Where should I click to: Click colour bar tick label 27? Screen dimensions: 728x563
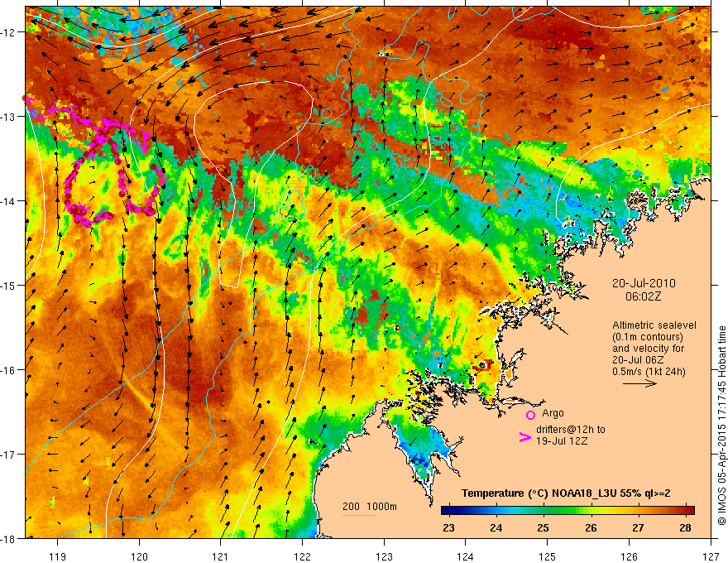[639, 527]
